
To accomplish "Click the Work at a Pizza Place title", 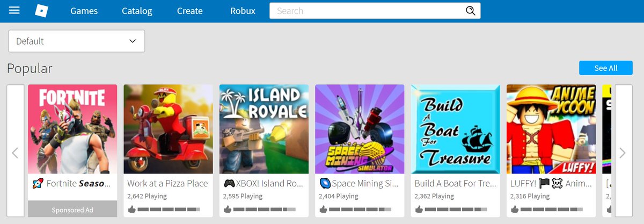I will tap(167, 183).
